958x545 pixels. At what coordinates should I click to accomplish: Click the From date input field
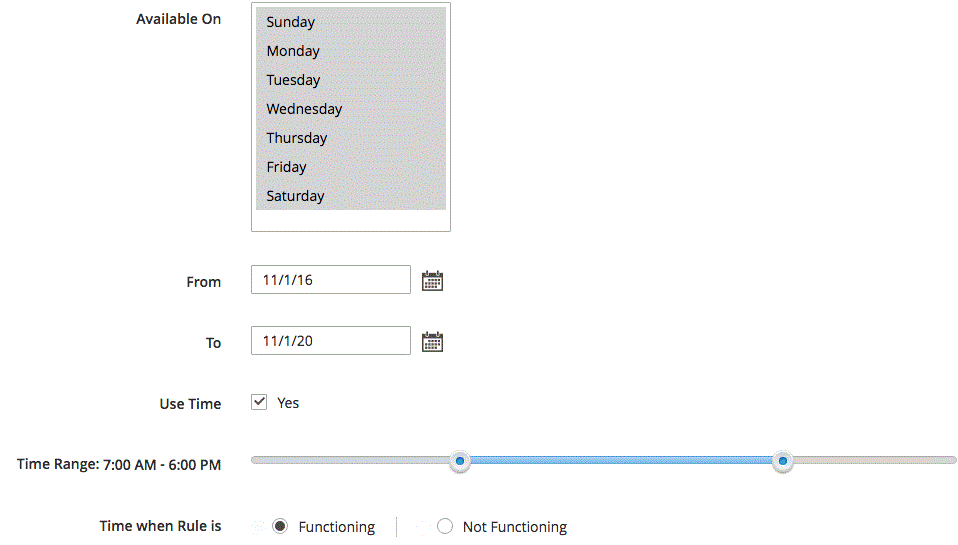[x=331, y=279]
